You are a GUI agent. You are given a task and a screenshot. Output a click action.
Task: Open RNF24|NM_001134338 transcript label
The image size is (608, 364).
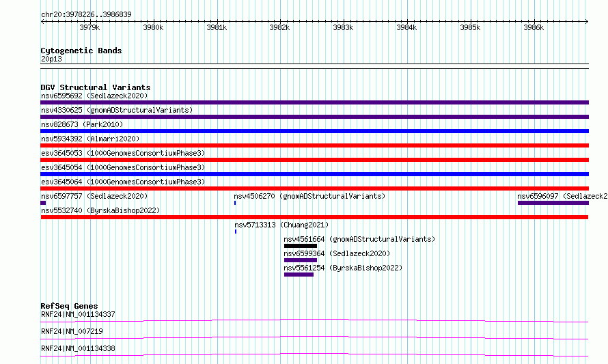pyautogui.click(x=78, y=348)
